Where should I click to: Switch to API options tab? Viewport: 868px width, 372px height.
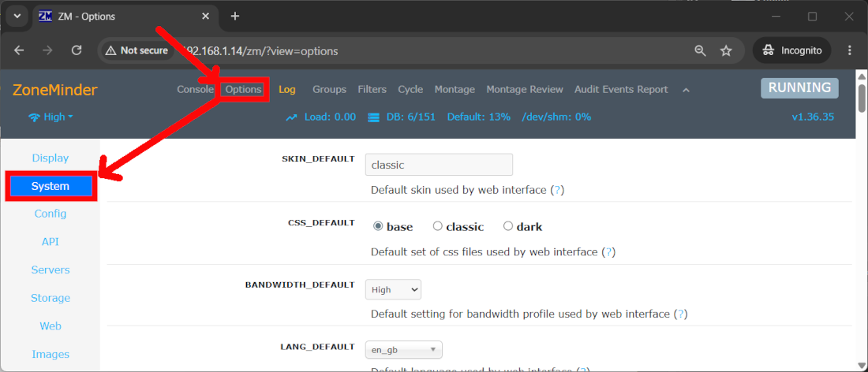pos(51,242)
